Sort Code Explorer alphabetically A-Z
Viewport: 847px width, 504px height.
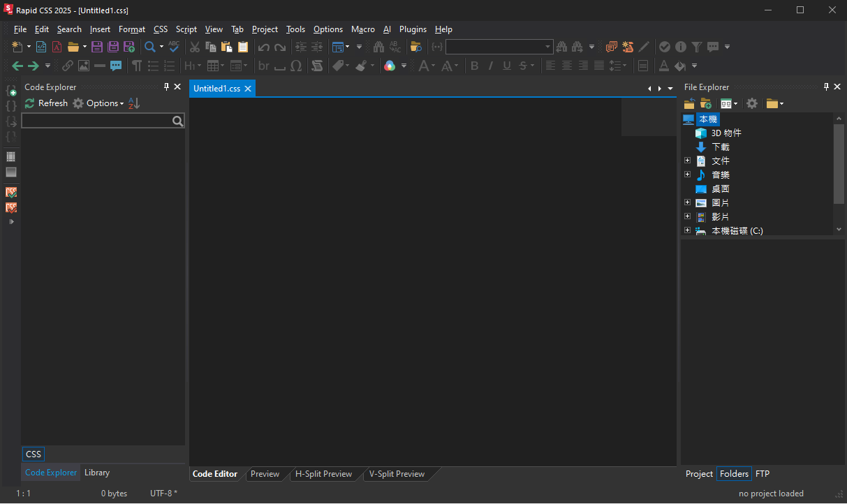(134, 103)
